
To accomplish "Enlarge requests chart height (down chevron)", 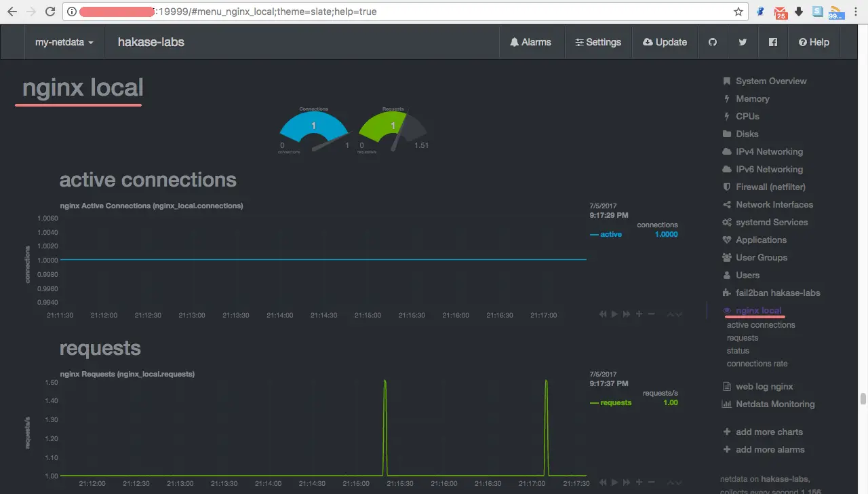I will (679, 482).
